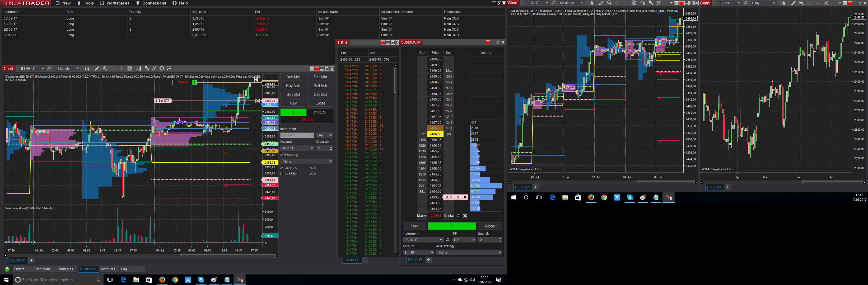Open instrument dropdown in 15 Minute chart

tap(32, 69)
